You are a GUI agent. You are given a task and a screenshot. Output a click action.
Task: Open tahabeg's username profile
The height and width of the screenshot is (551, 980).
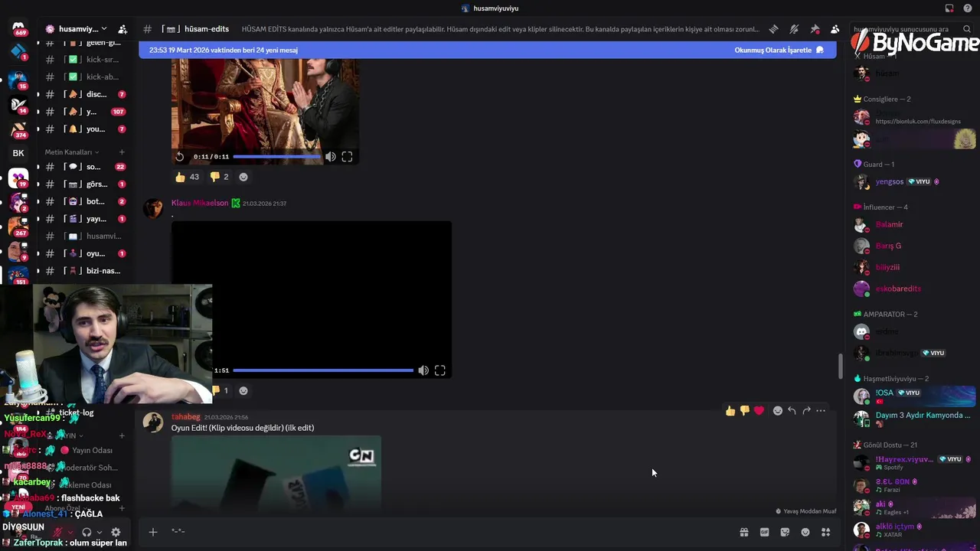pyautogui.click(x=186, y=417)
